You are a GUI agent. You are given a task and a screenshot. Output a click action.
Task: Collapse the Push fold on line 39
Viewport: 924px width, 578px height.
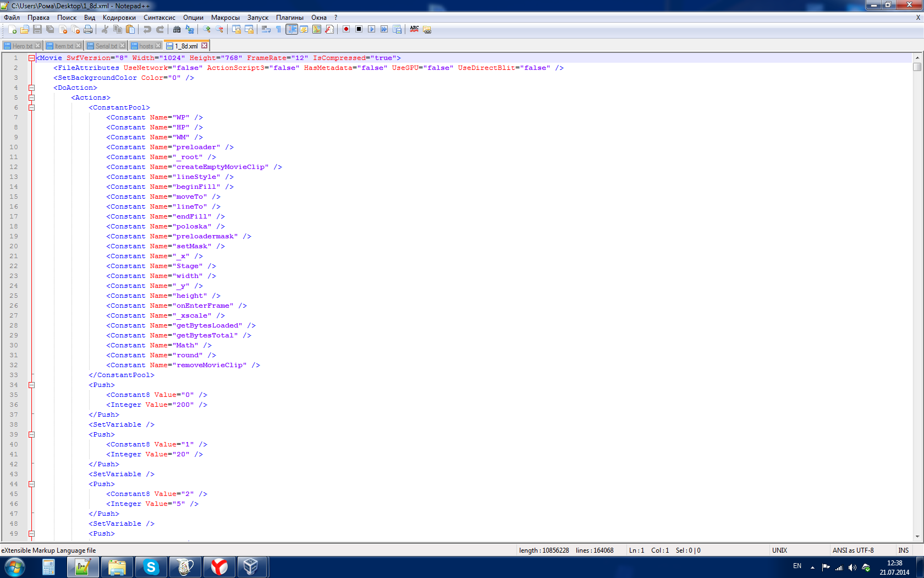31,434
